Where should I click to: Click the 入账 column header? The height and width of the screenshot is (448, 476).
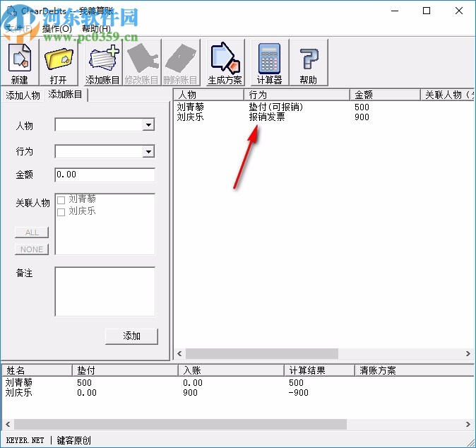pyautogui.click(x=231, y=370)
